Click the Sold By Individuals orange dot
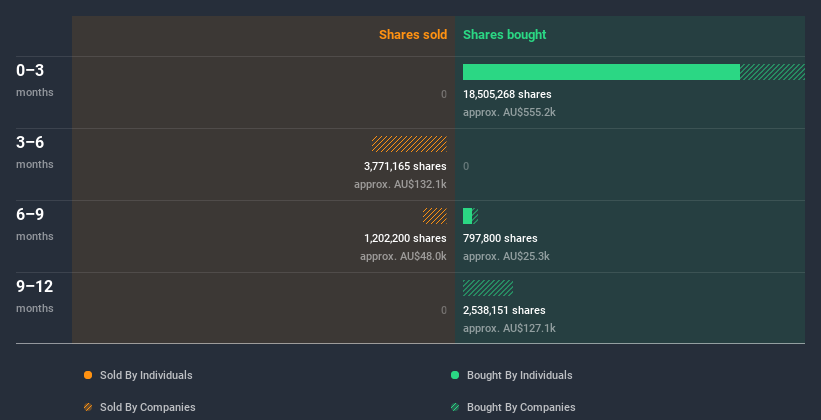The width and height of the screenshot is (821, 420). (88, 375)
